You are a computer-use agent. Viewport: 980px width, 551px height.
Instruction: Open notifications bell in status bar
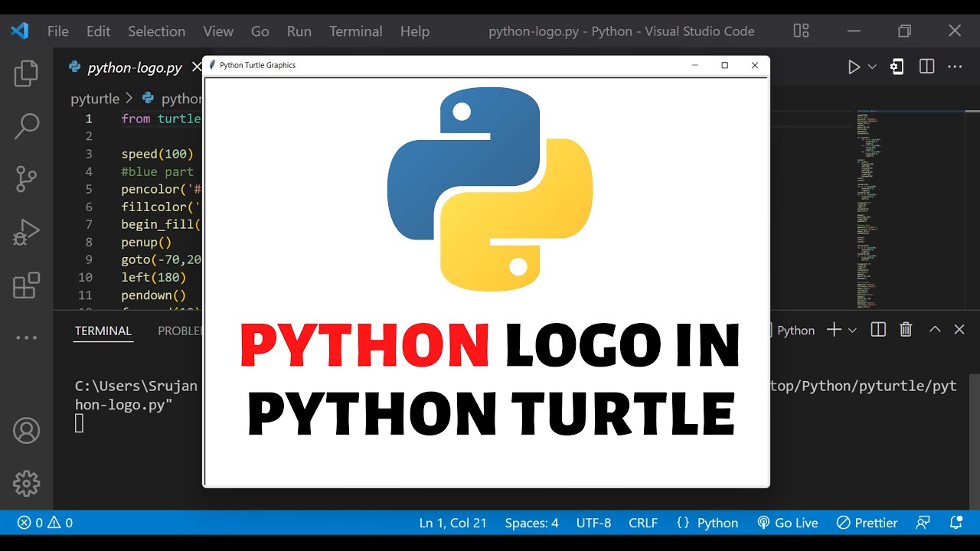click(x=956, y=523)
